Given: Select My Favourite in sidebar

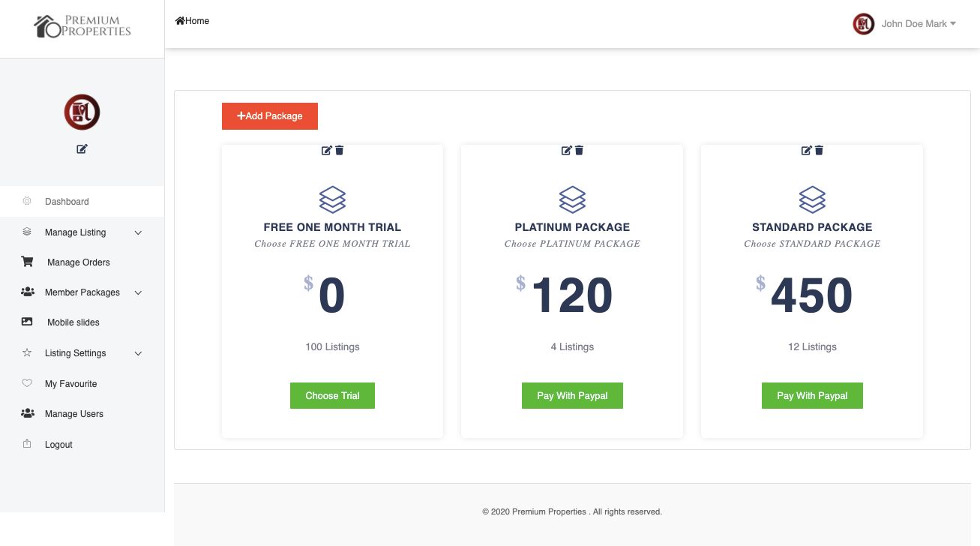Looking at the screenshot, I should tap(70, 384).
